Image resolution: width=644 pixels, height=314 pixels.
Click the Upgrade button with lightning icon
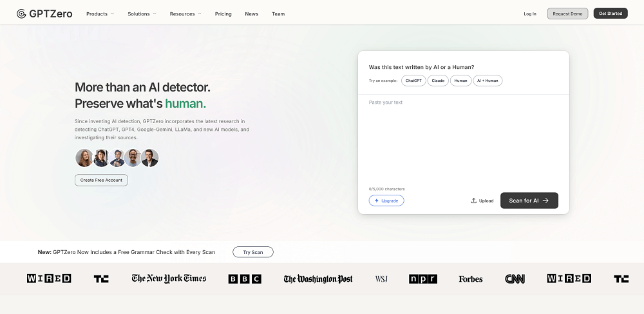coord(386,201)
